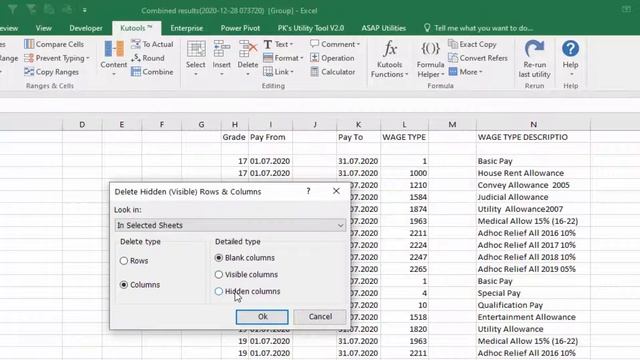Open the Round tool

click(148, 58)
